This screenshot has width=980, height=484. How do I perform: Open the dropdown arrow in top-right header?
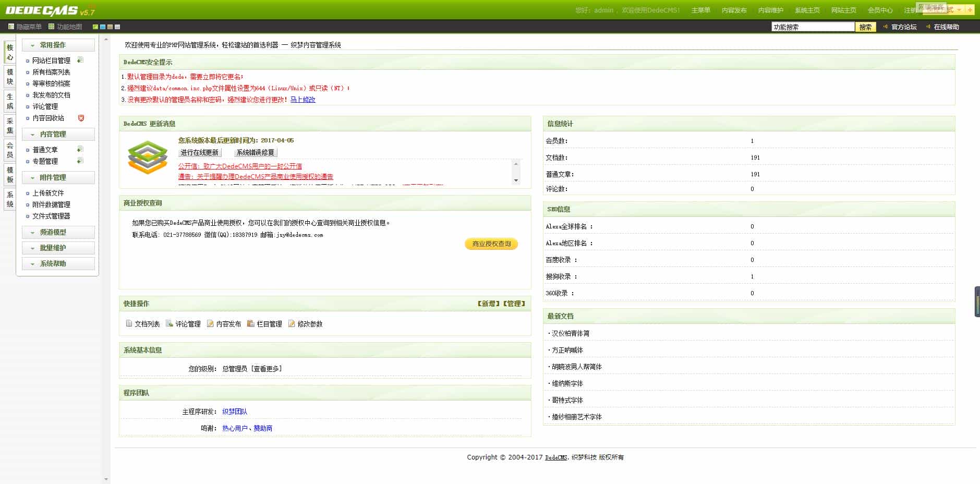click(959, 10)
